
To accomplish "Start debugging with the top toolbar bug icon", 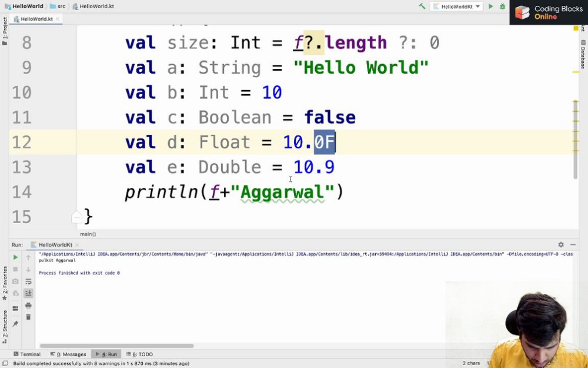I will [x=503, y=6].
